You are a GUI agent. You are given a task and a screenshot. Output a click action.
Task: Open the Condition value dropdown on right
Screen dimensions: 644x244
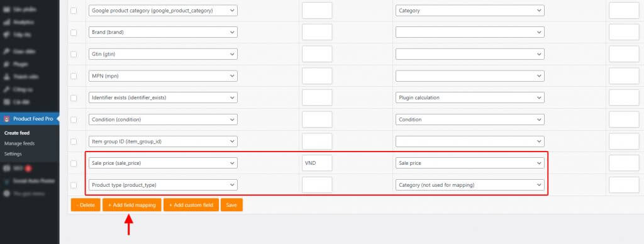(470, 119)
